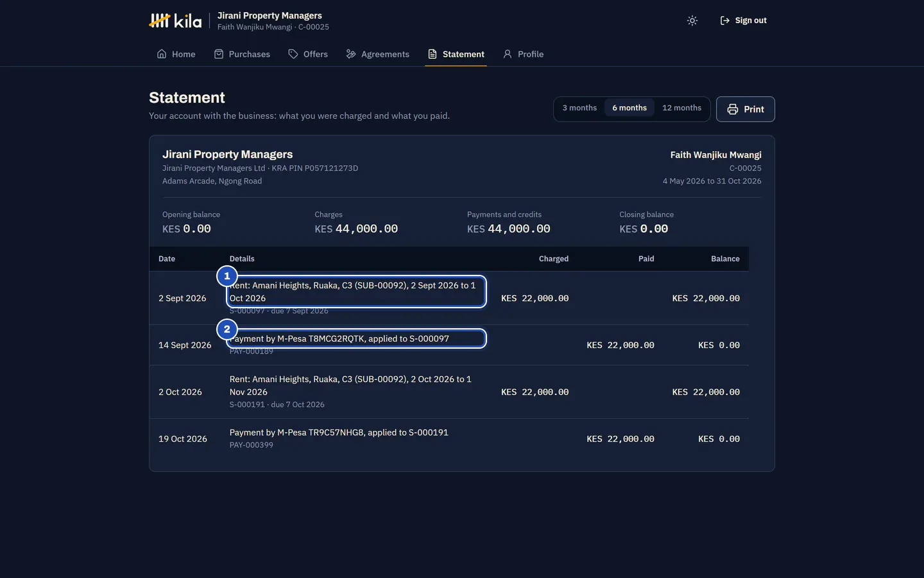Select the 12 months period

(x=681, y=108)
